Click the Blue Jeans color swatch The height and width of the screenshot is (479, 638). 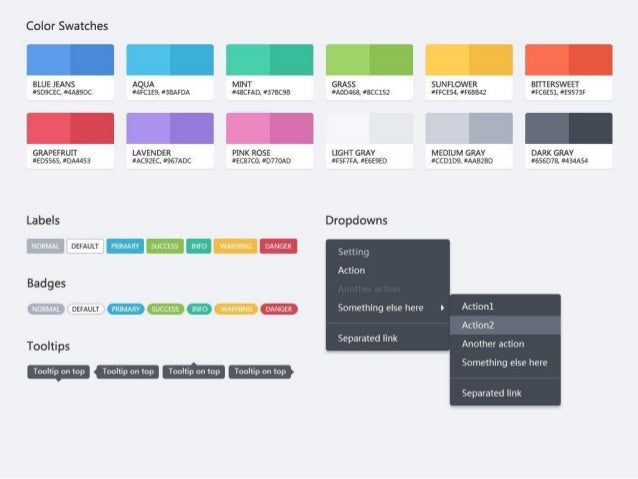70,72
